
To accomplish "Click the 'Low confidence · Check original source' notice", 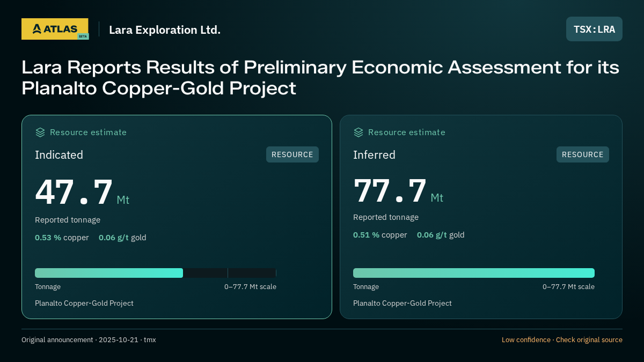I will point(562,340).
